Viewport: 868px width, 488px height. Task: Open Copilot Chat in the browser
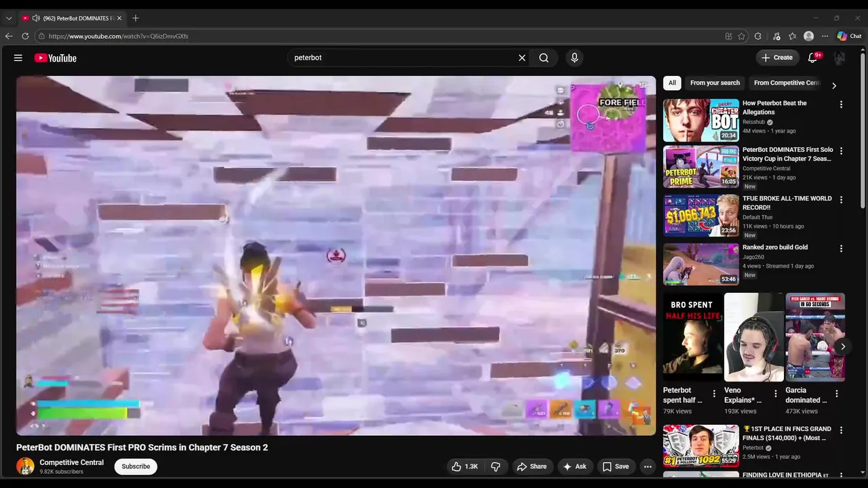click(849, 36)
